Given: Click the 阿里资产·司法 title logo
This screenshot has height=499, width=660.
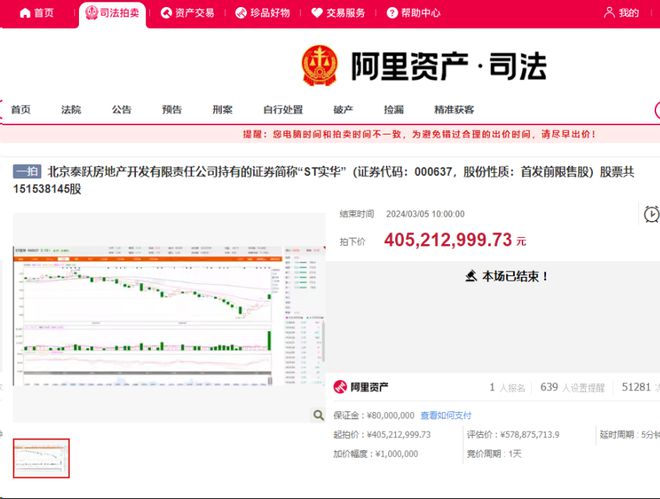Looking at the screenshot, I should [x=449, y=66].
